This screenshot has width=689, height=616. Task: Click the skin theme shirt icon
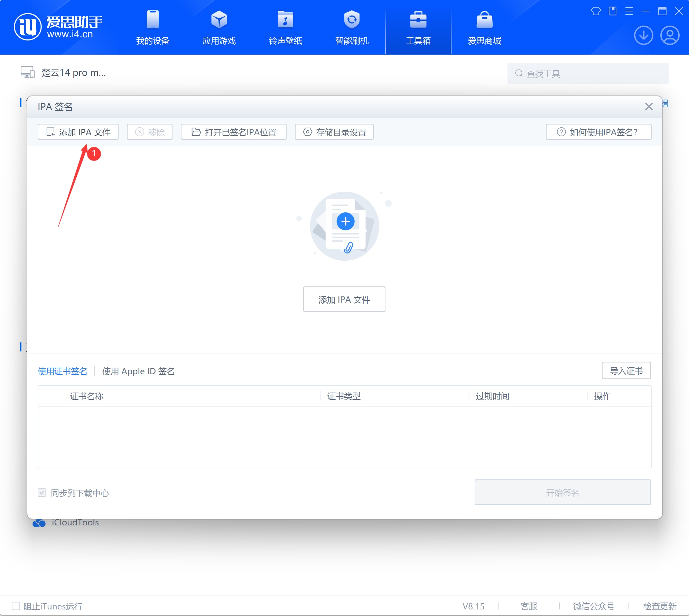pos(596,11)
